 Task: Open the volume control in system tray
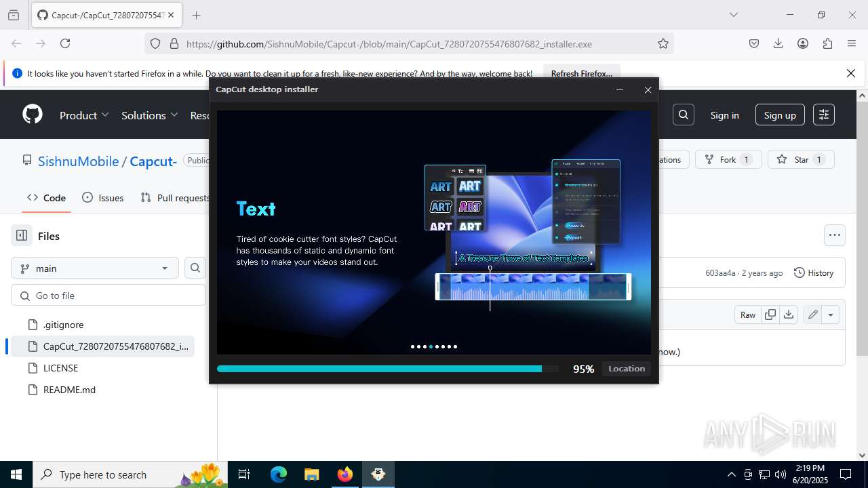tap(781, 474)
